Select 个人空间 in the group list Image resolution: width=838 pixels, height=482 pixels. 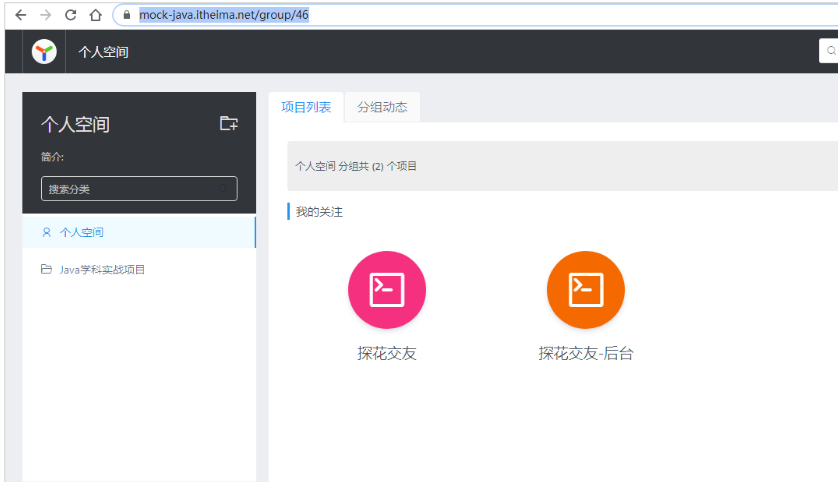click(139, 232)
